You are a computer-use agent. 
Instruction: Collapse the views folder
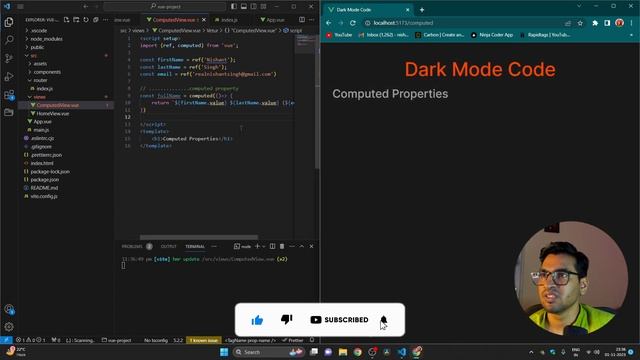pyautogui.click(x=39, y=97)
